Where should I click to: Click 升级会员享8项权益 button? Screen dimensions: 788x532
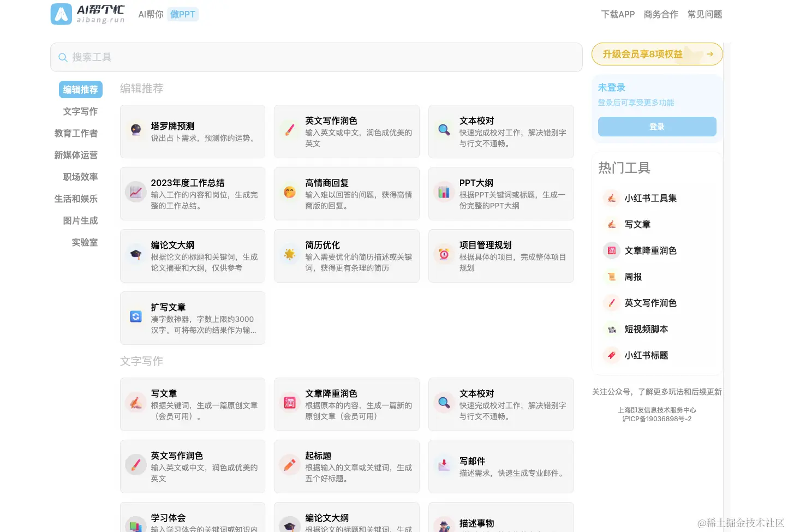(657, 54)
